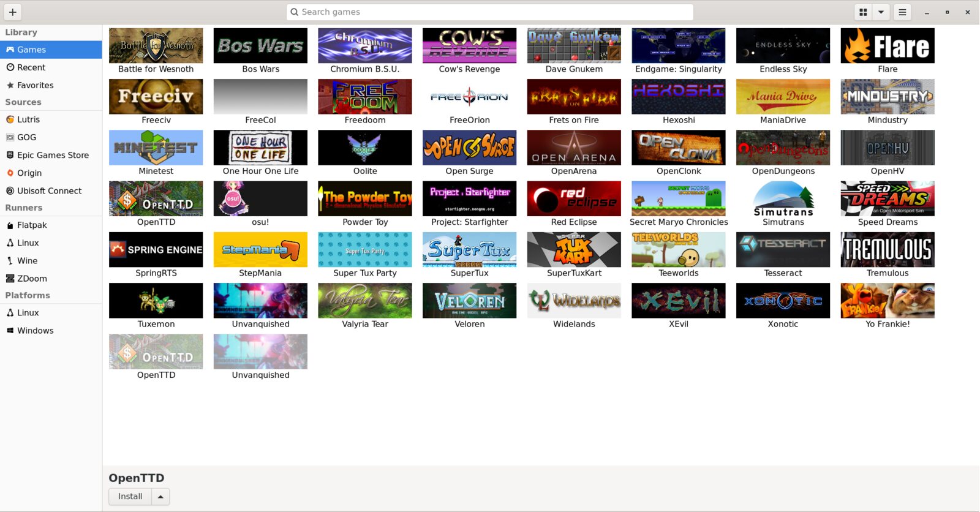
Task: Click Install button for OpenTTD
Action: pos(130,496)
